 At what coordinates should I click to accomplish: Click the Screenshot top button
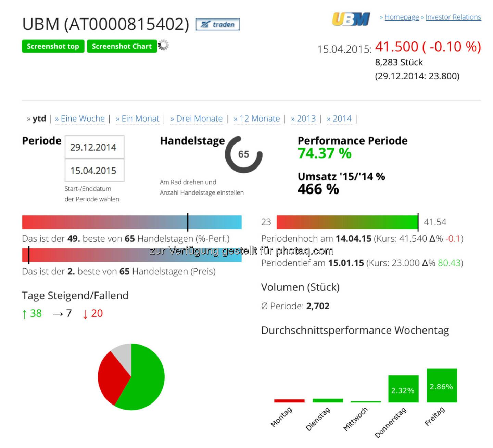tap(53, 46)
